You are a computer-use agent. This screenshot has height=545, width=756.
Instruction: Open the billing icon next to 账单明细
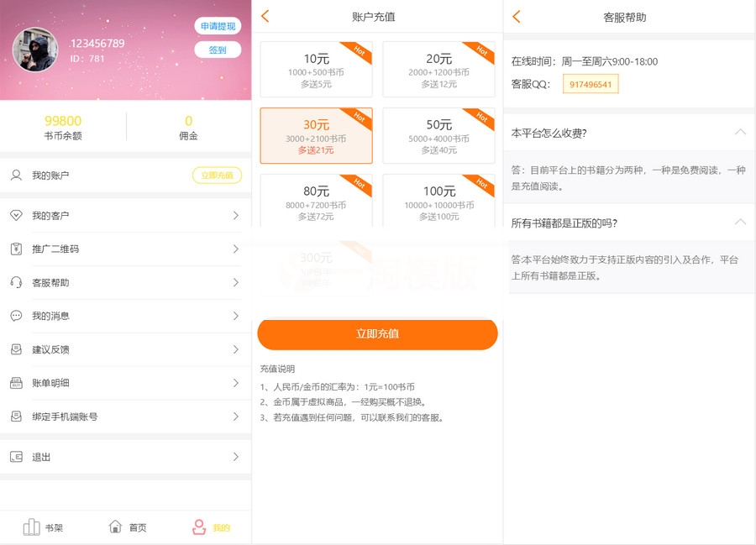15,383
